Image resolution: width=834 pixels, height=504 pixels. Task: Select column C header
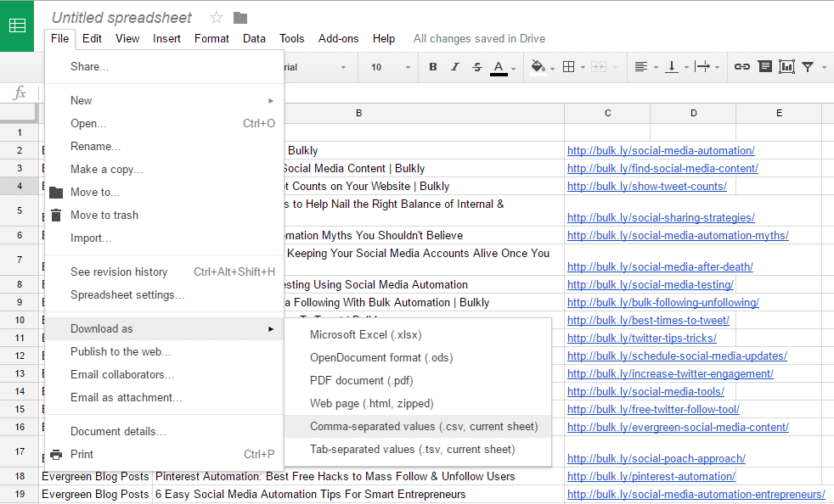pos(607,113)
